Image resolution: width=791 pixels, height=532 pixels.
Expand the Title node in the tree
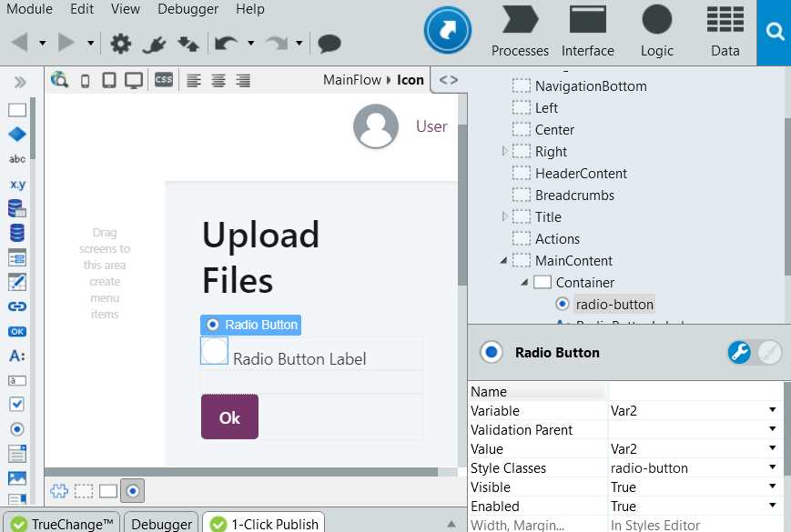[x=504, y=216]
